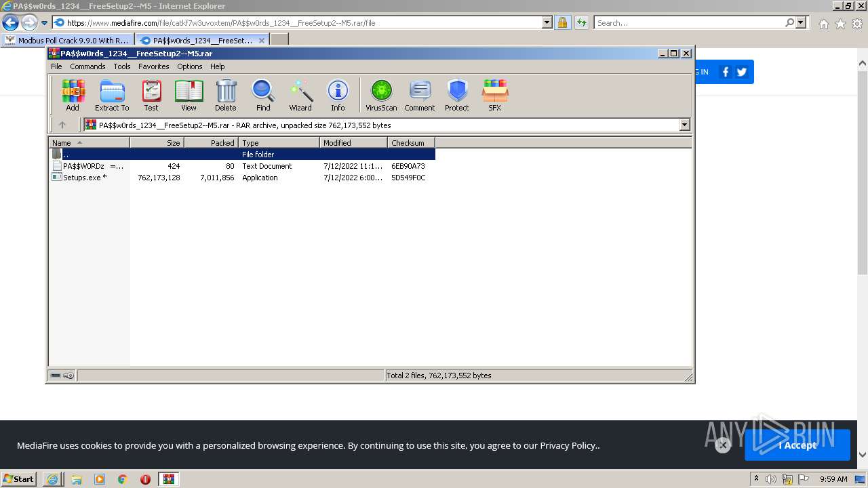
Task: Run VirusScan on the archive
Action: pyautogui.click(x=381, y=96)
